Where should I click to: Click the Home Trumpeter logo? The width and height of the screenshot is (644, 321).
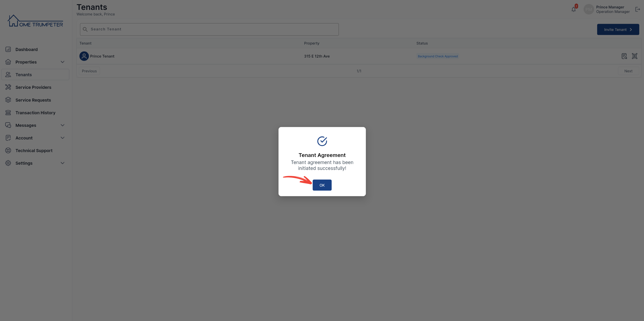(x=35, y=21)
